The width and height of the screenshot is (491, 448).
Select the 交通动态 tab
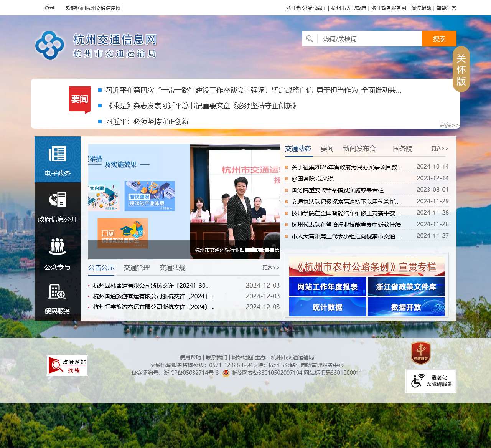298,149
